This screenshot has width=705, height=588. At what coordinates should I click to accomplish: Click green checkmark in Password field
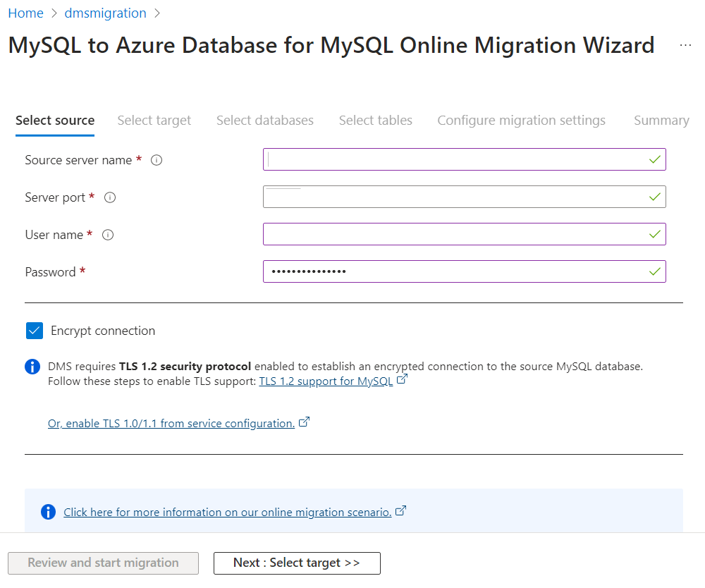point(655,271)
